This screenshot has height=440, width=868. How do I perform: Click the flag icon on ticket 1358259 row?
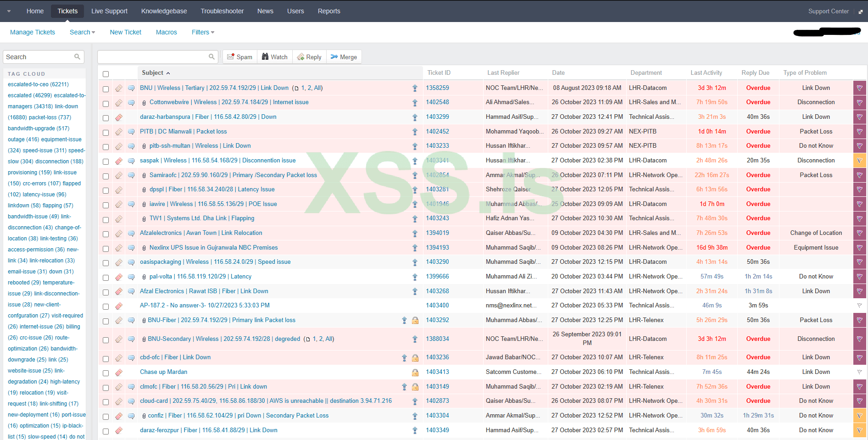(x=859, y=88)
